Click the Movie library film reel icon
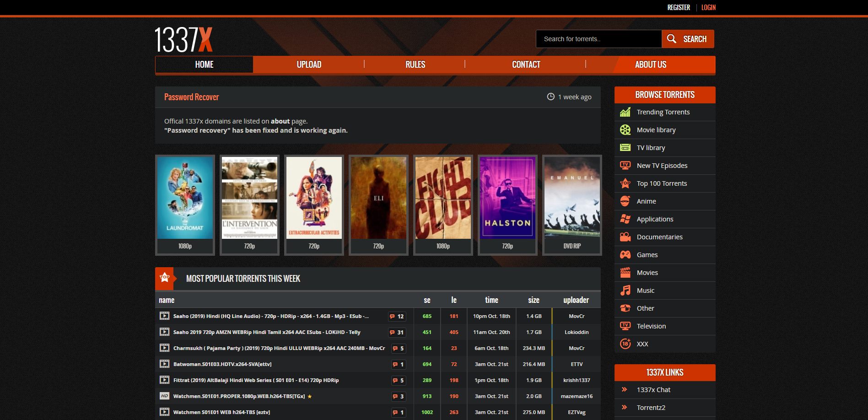868x420 pixels. 625,130
